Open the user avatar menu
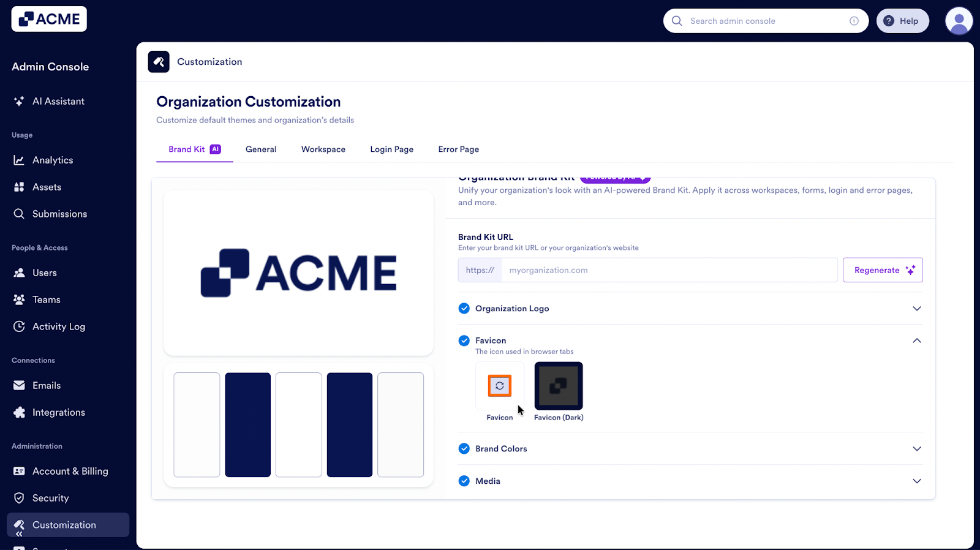The height and width of the screenshot is (550, 980). (959, 21)
